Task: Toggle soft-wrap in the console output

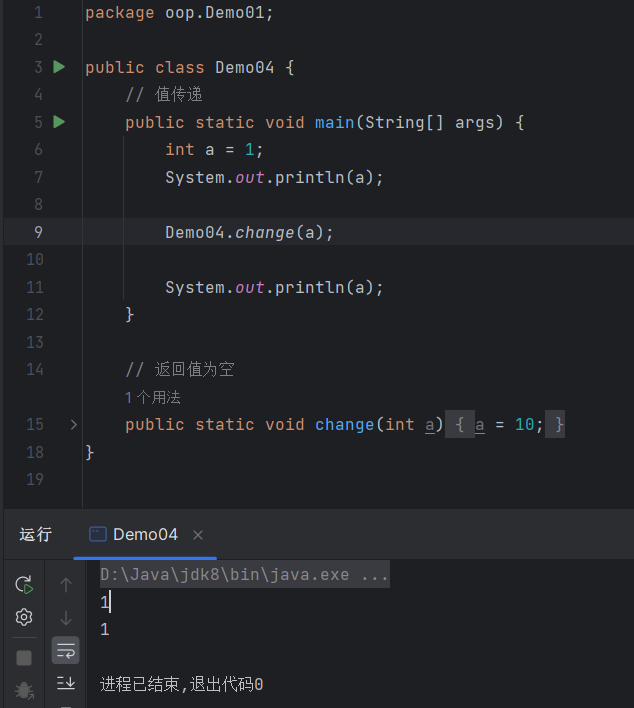Action: coord(66,651)
